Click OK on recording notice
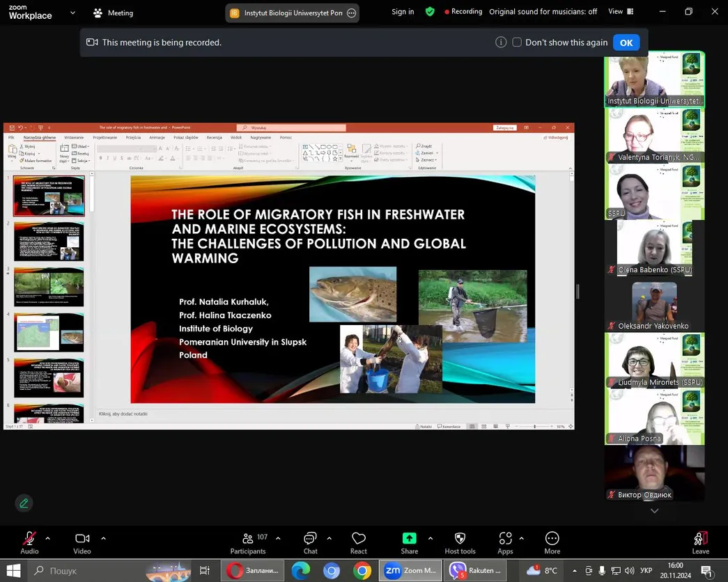 click(x=626, y=42)
